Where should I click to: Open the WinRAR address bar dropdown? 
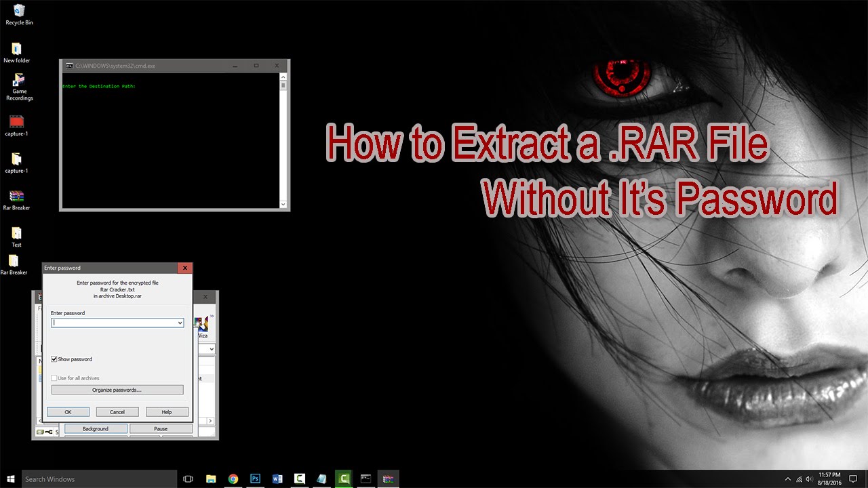212,349
